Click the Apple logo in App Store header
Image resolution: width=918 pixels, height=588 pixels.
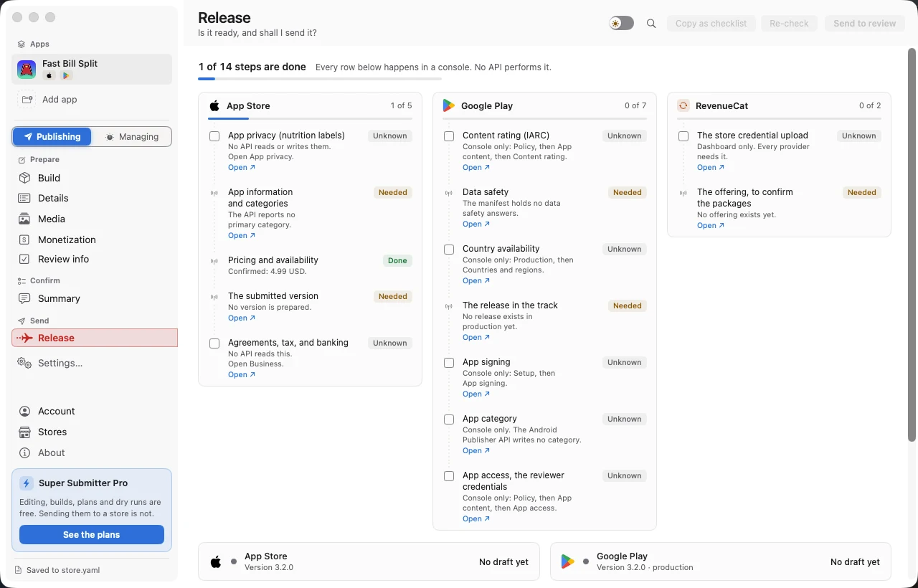pos(214,105)
